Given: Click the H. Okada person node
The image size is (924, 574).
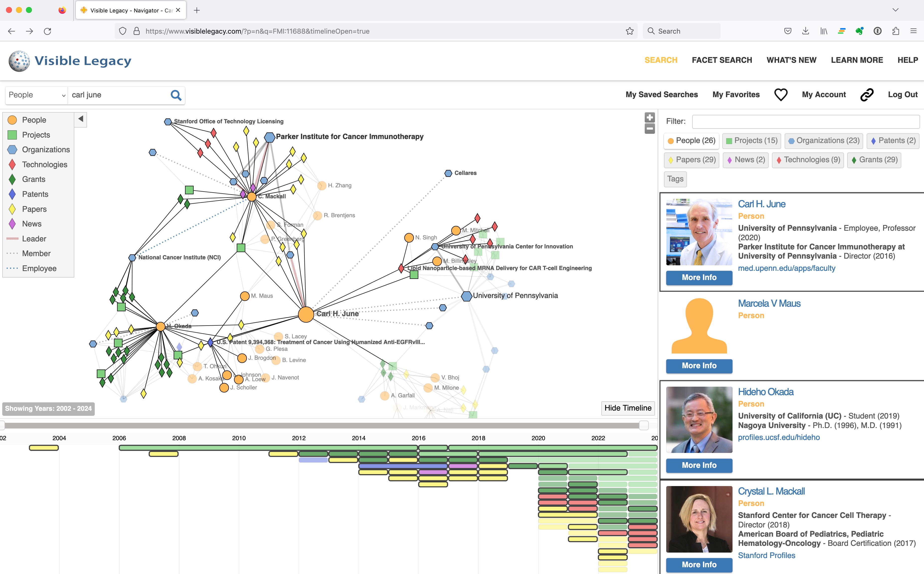Looking at the screenshot, I should tap(160, 326).
